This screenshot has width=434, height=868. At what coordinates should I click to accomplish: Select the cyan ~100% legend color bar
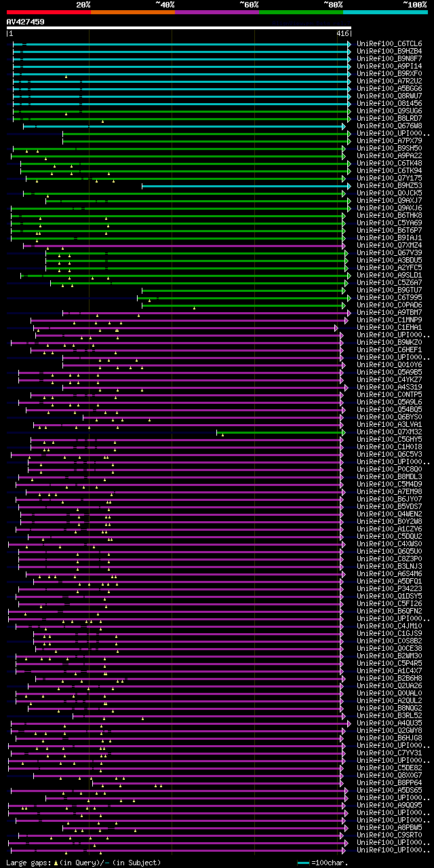pos(384,12)
